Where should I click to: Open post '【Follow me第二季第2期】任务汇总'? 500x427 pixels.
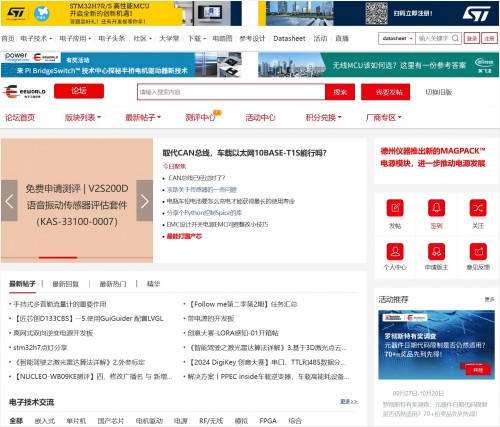click(x=242, y=304)
